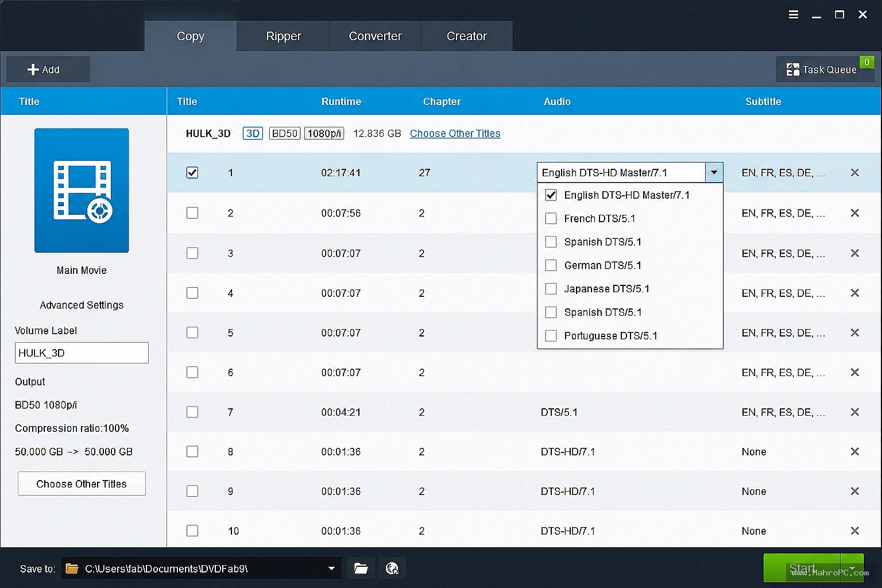This screenshot has width=882, height=588.
Task: Switch to the Converter tab
Action: coord(375,36)
